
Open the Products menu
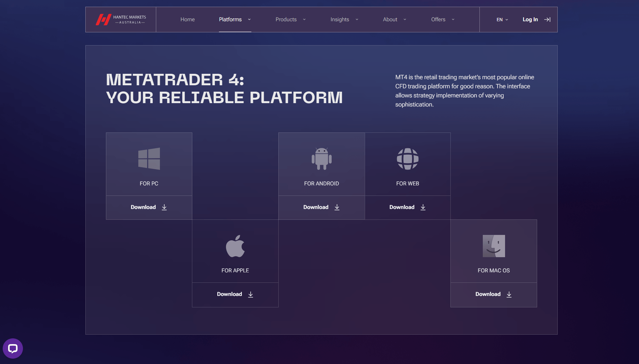(286, 20)
